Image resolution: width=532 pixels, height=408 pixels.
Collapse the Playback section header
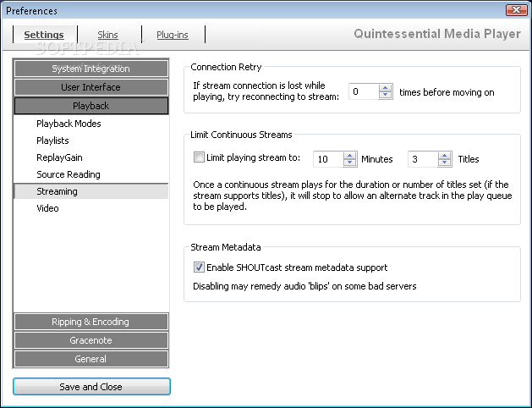(91, 106)
